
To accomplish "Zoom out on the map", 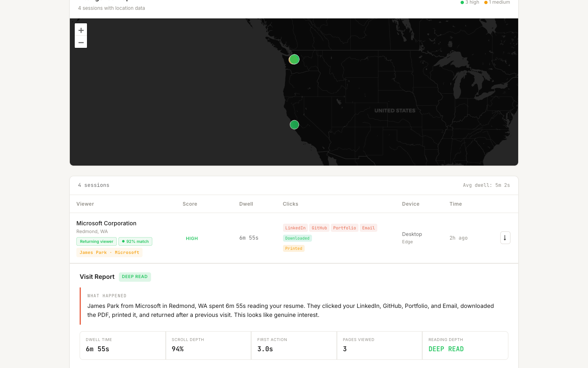I will 81,42.
